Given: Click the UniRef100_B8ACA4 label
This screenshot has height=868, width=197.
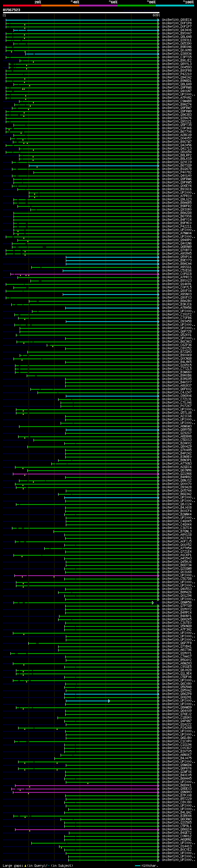Looking at the screenshot, I should click(x=177, y=264).
